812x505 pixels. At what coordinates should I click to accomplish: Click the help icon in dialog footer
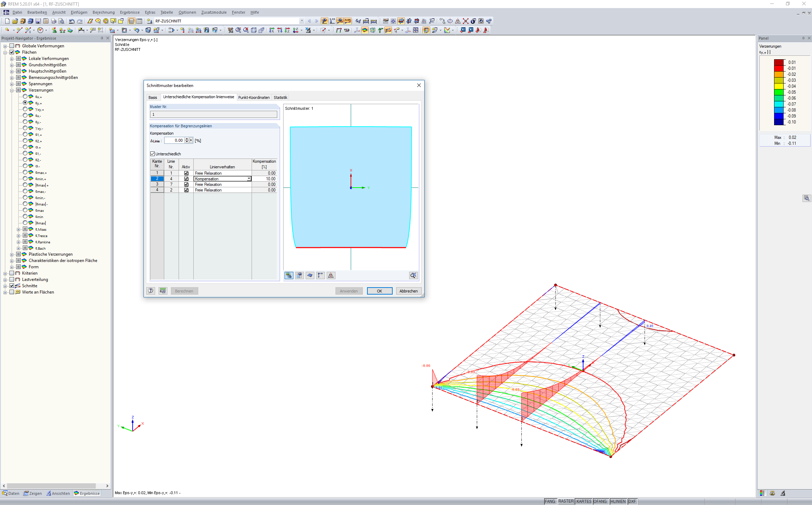pyautogui.click(x=151, y=291)
